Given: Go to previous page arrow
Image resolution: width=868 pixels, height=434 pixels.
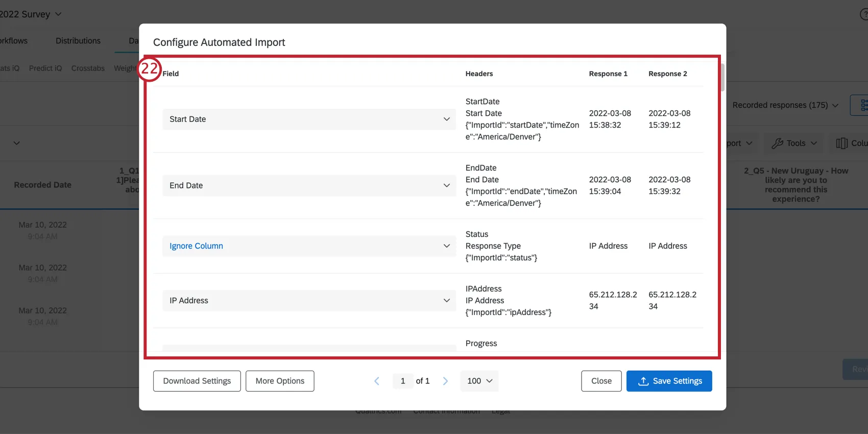Looking at the screenshot, I should (377, 381).
